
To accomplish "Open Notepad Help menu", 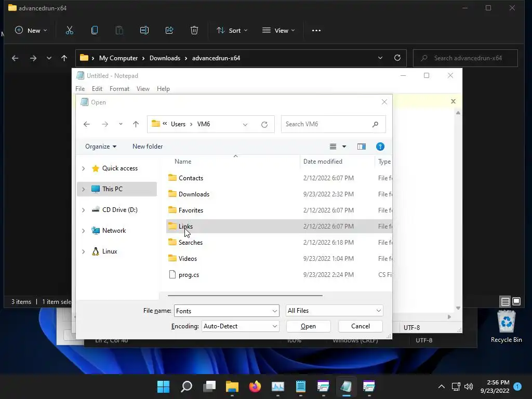I will click(163, 89).
